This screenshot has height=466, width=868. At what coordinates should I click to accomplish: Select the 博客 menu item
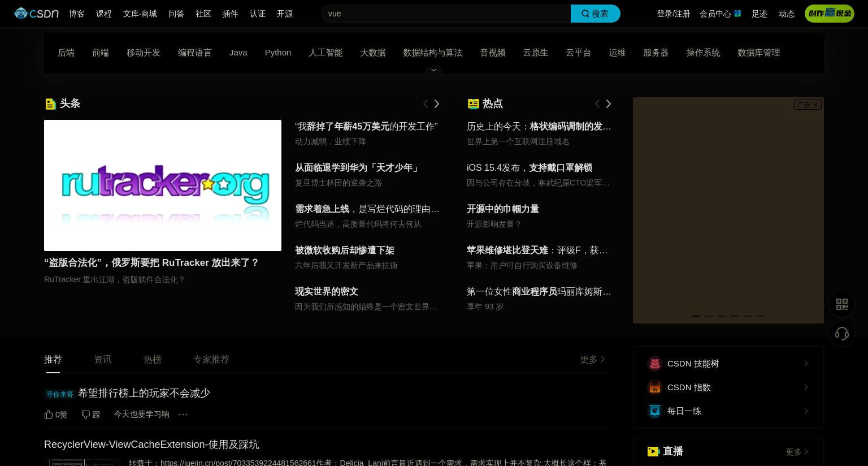[x=77, y=14]
